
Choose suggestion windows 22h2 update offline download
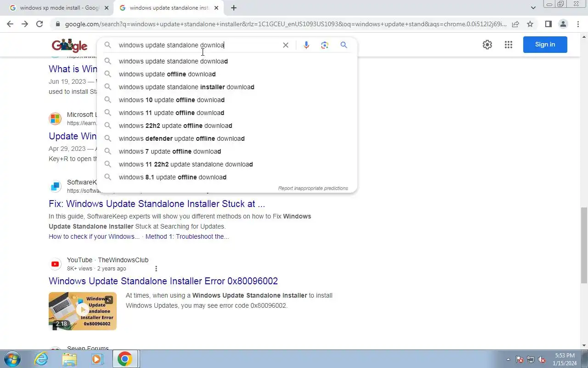click(x=227, y=126)
